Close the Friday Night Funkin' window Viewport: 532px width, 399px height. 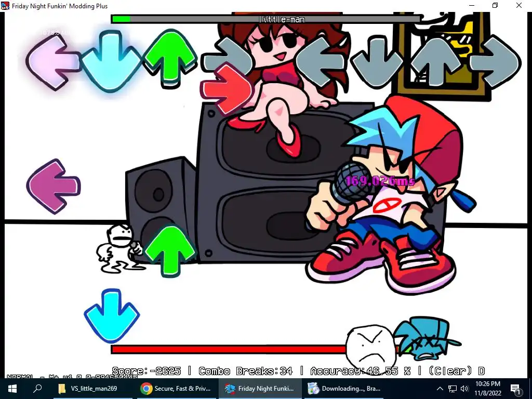click(x=519, y=5)
